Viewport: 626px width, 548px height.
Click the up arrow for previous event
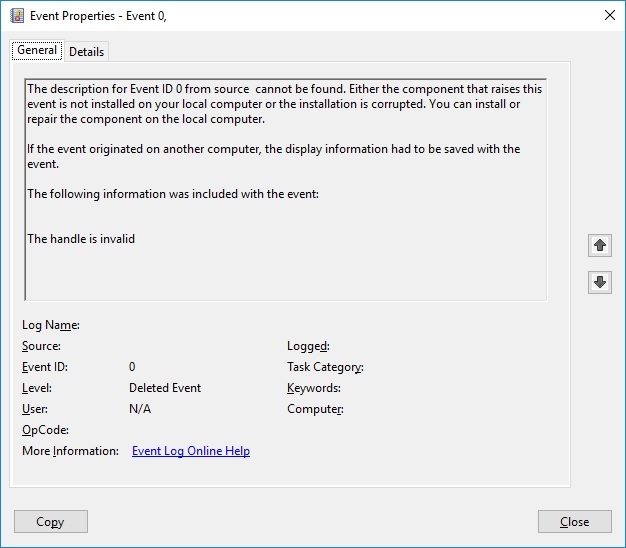[600, 245]
